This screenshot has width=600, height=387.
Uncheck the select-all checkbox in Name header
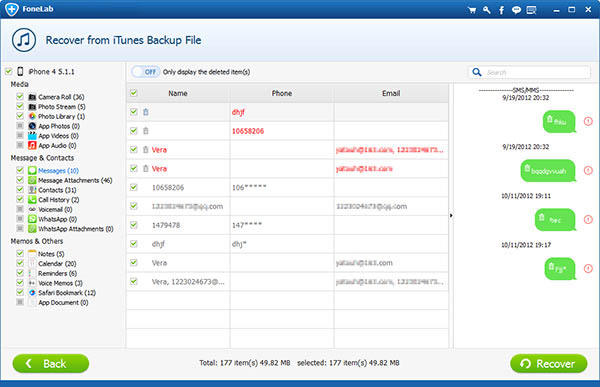tap(134, 93)
